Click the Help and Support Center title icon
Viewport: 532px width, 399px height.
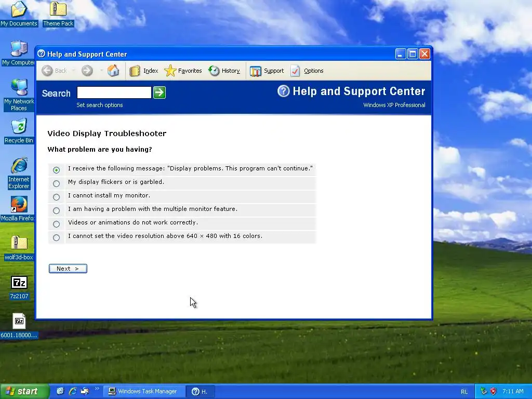pyautogui.click(x=42, y=54)
